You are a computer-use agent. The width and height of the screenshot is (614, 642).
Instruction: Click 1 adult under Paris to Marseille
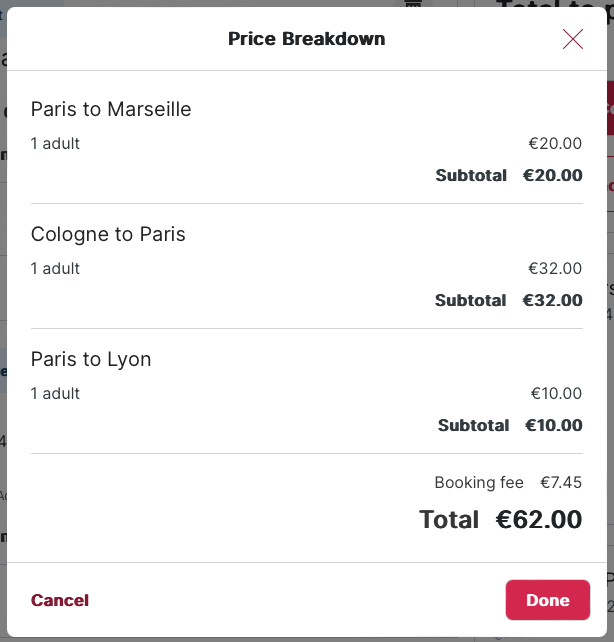tap(55, 144)
